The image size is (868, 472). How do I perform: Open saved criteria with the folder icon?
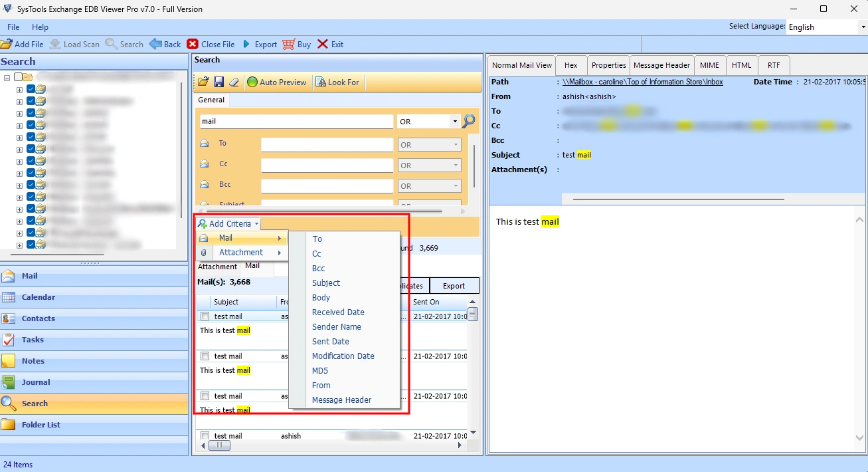coord(203,82)
